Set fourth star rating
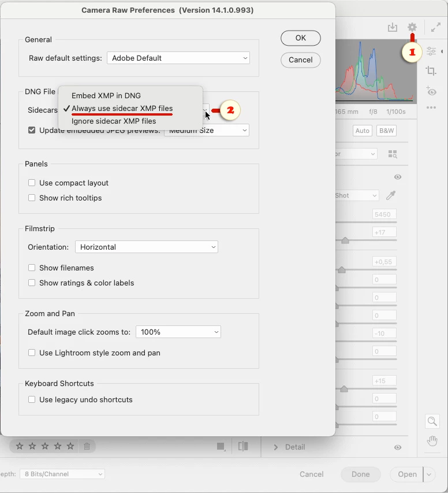This screenshot has width=448, height=493. click(x=58, y=446)
